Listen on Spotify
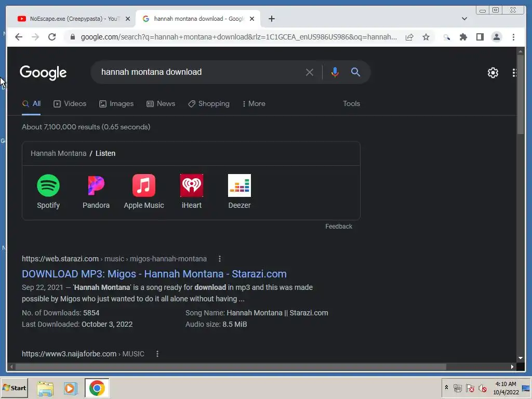 pos(48,192)
